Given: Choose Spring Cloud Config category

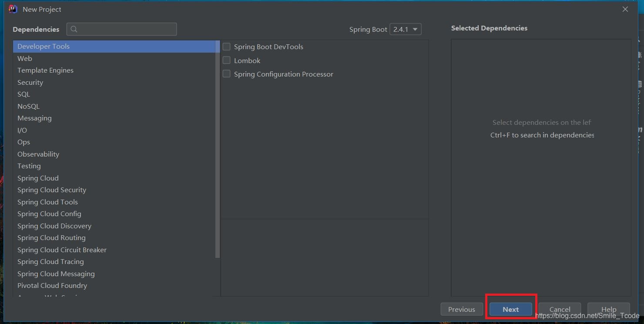Looking at the screenshot, I should (x=114, y=214).
